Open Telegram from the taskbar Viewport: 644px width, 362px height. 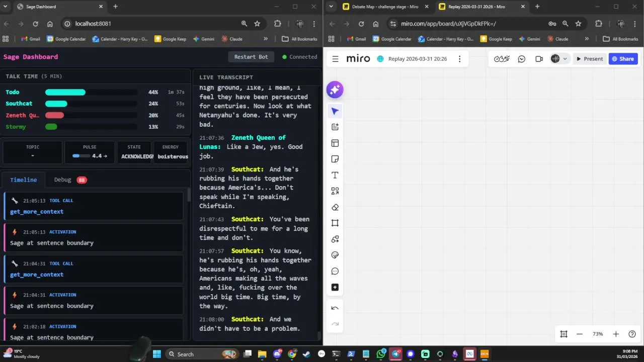point(396,354)
